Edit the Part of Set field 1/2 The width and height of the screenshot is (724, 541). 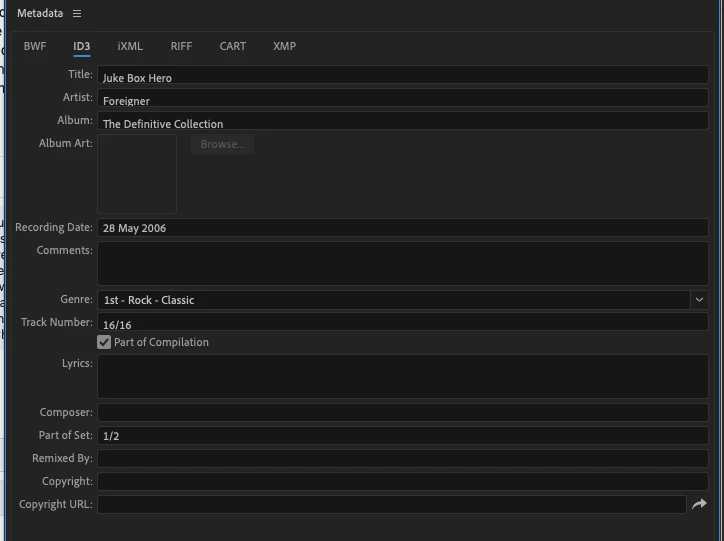click(403, 435)
